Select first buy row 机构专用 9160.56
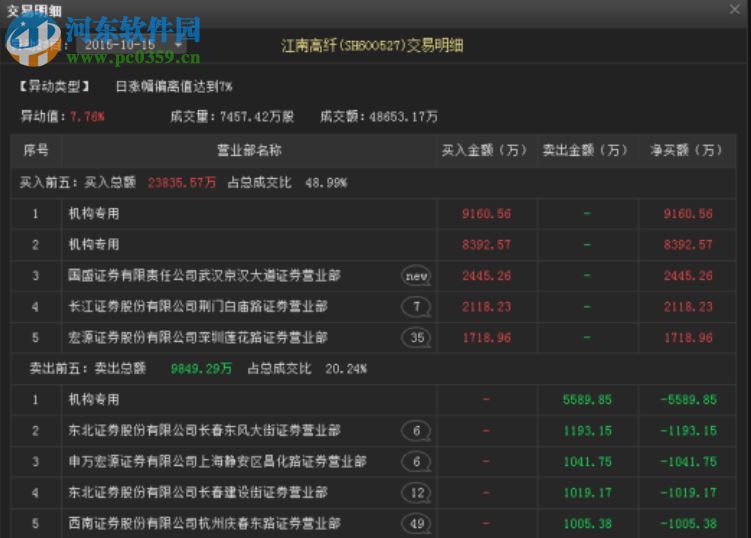 pyautogui.click(x=374, y=214)
